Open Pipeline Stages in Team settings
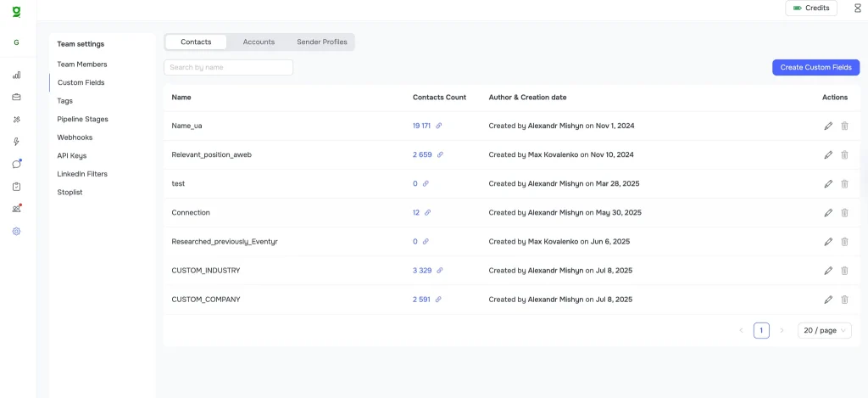The width and height of the screenshot is (868, 398). 82,119
